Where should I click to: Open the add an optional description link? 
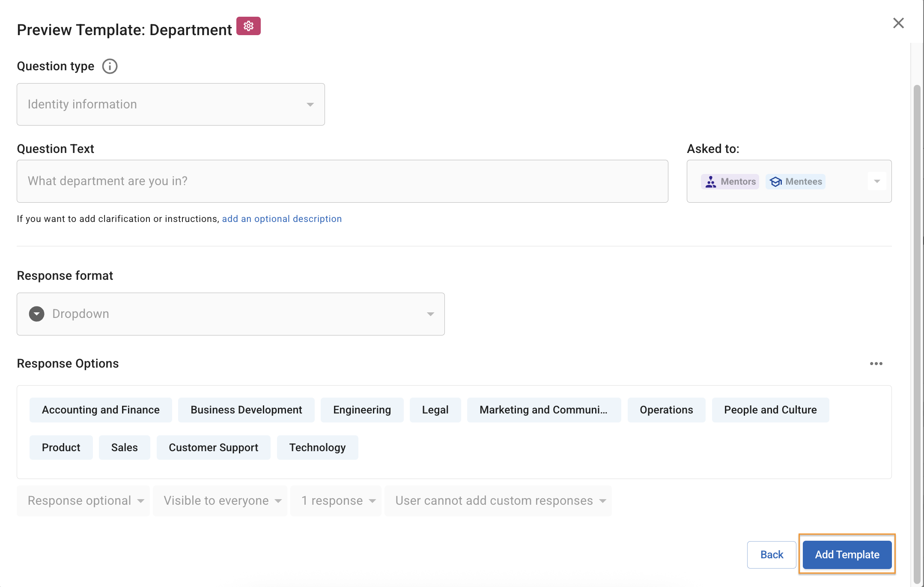tap(282, 219)
